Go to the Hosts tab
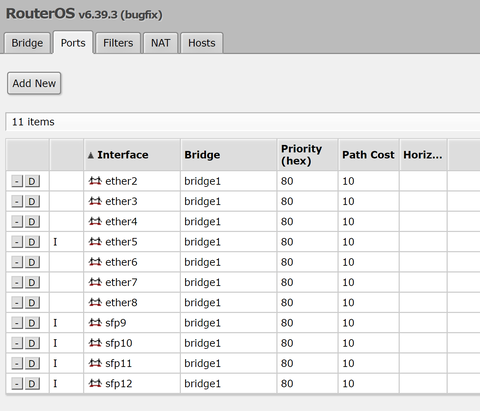The height and width of the screenshot is (411, 480). pyautogui.click(x=202, y=43)
